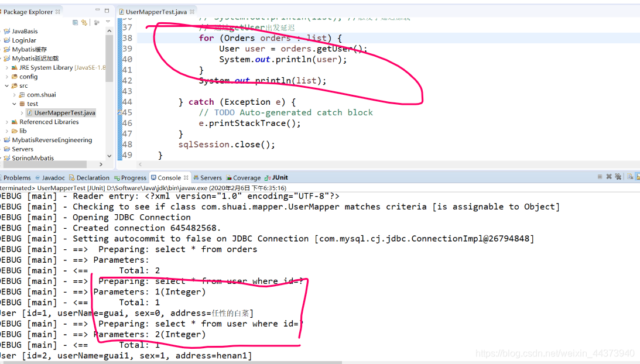This screenshot has height=364, width=640.
Task: Click the com.shuai package icon
Action: [22, 95]
